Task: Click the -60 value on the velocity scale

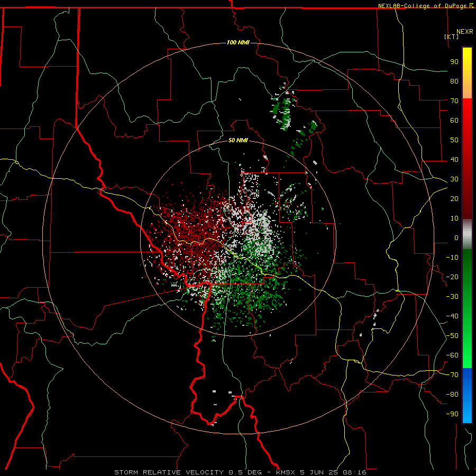Action: click(452, 355)
